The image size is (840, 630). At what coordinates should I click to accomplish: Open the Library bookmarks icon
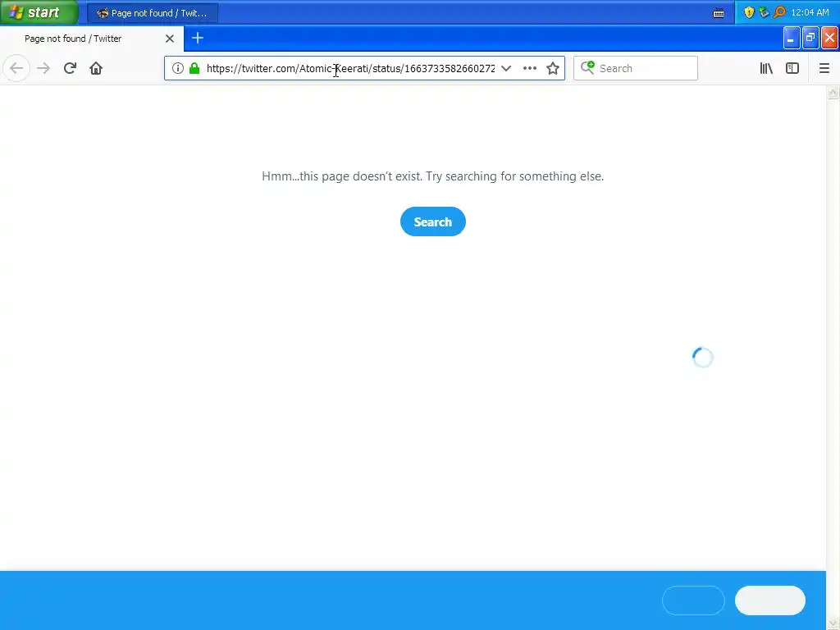766,68
